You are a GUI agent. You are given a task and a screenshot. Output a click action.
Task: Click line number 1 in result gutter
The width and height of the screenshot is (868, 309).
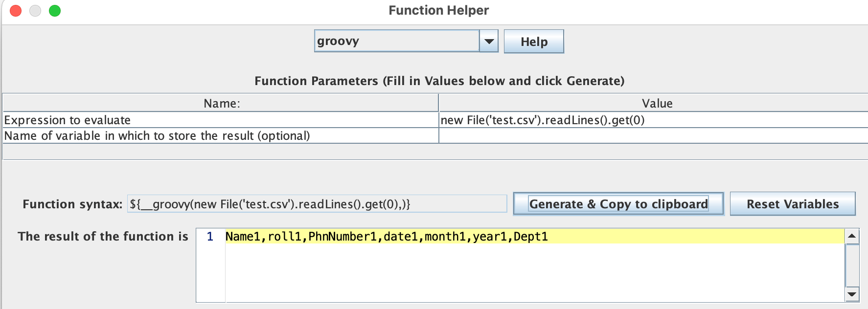click(x=210, y=237)
